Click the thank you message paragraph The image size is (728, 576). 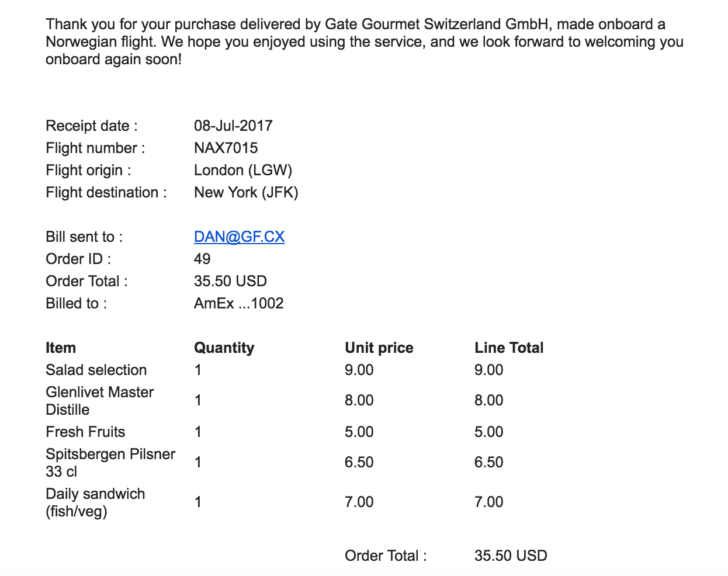365,41
